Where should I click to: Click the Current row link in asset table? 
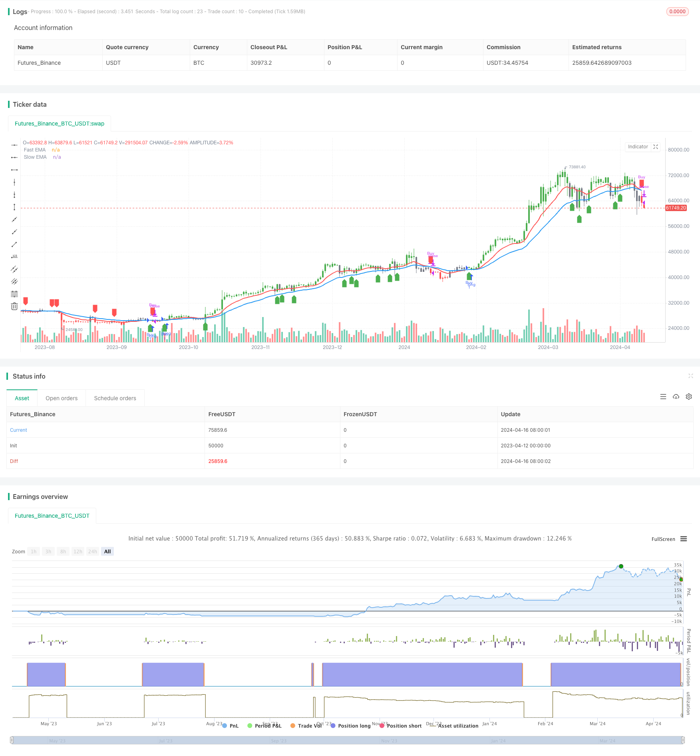pos(18,430)
